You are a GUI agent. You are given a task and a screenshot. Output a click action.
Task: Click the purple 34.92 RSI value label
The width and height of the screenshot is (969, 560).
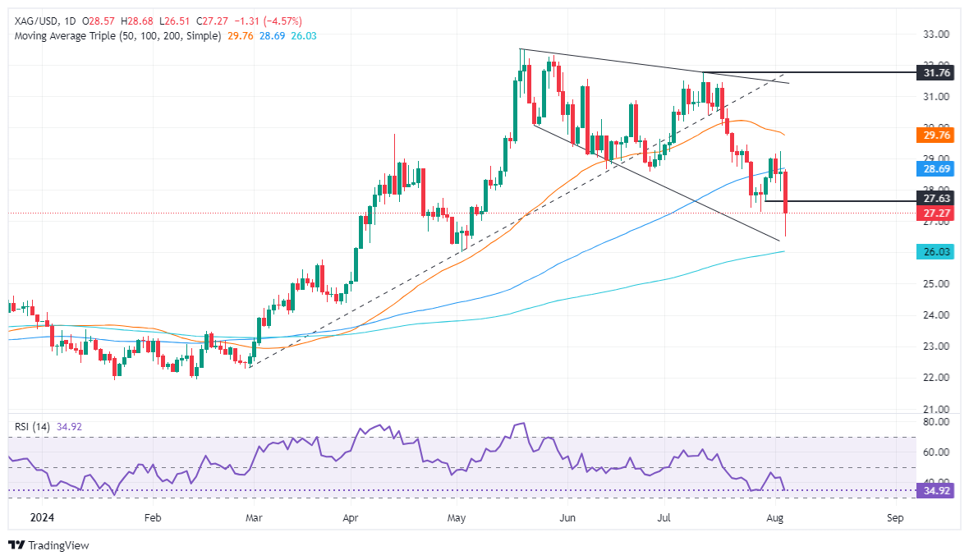[935, 491]
